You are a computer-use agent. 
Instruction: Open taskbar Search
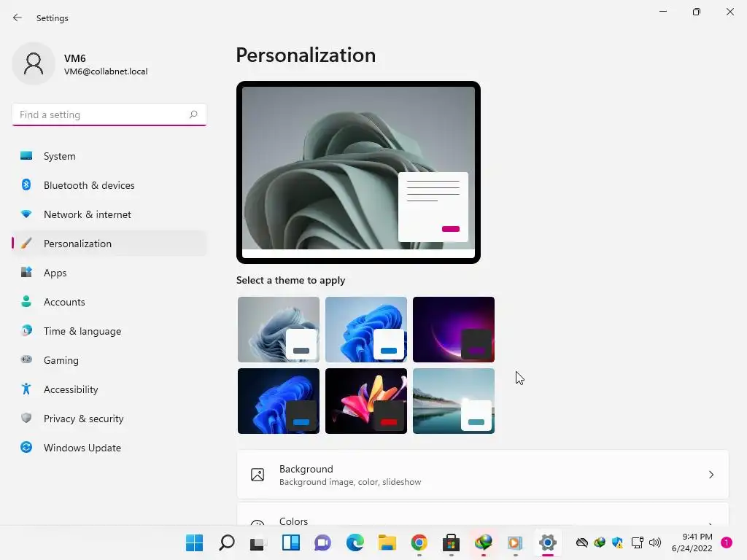[226, 542]
